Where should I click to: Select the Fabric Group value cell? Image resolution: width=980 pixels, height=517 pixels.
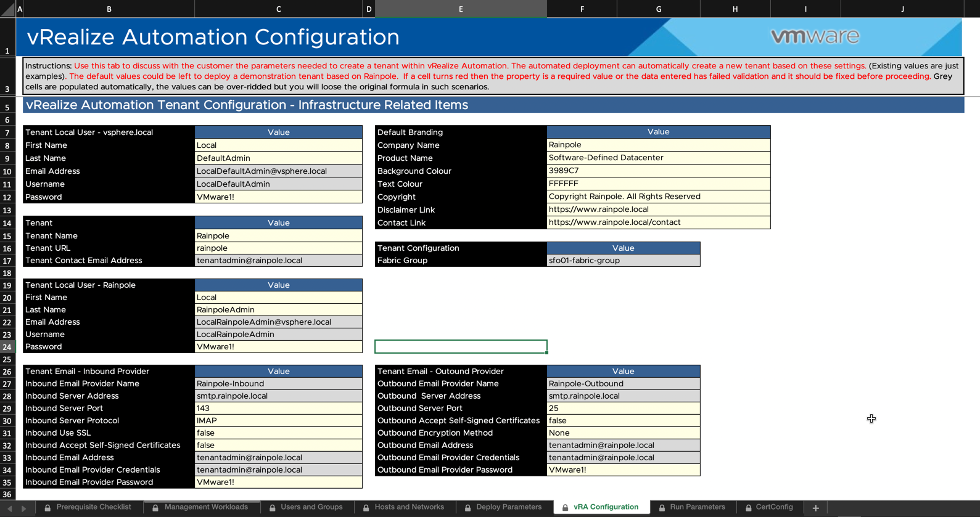[x=623, y=261]
